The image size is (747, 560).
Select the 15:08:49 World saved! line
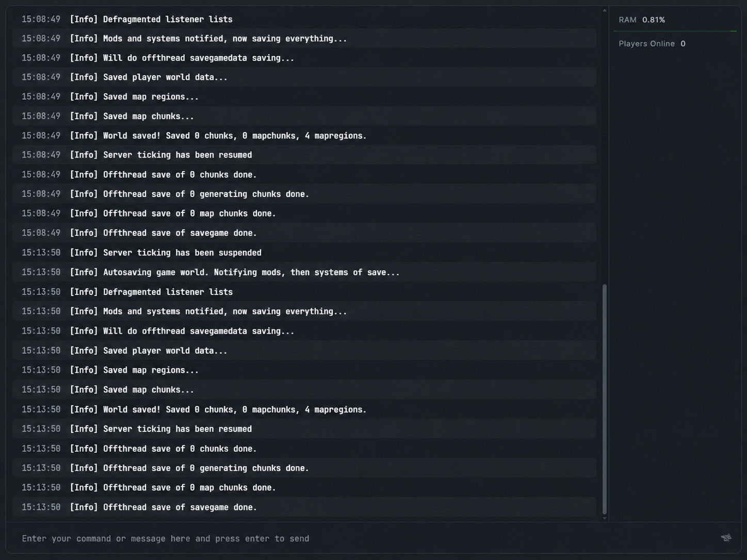coord(304,136)
